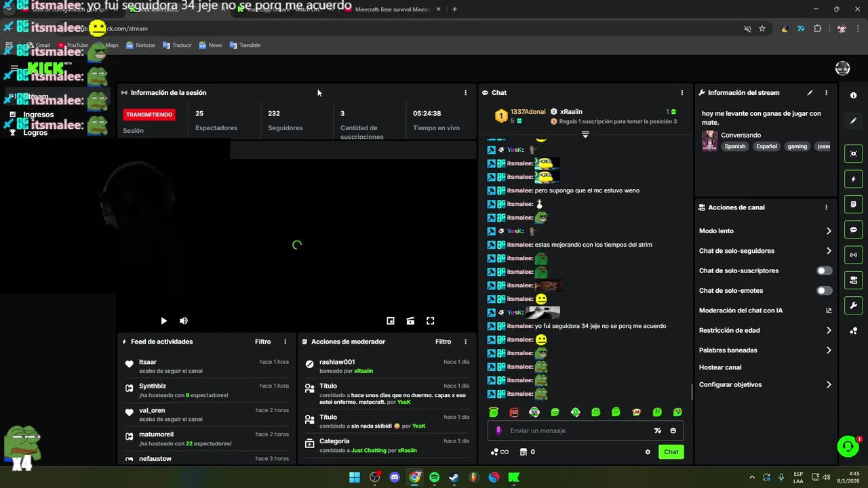Viewport: 868px width, 488px height.
Task: Click the Enviar un mensaje input field
Action: click(576, 430)
